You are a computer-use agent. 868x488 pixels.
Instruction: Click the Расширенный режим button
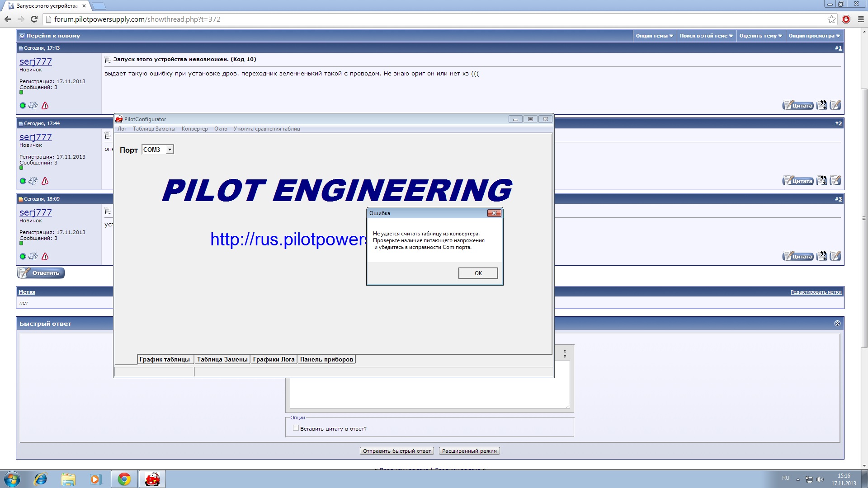[x=469, y=450]
